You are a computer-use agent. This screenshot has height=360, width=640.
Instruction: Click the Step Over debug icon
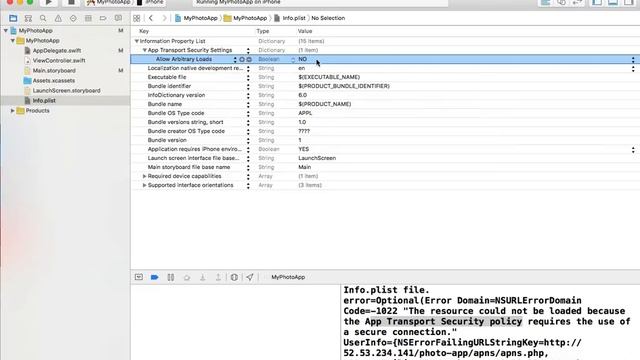(187, 277)
